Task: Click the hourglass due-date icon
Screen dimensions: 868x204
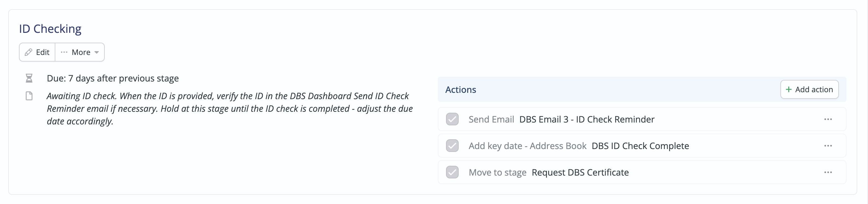Action: [29, 78]
